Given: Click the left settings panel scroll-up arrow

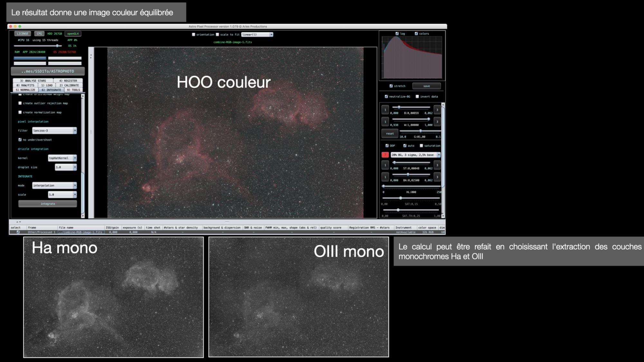Looking at the screenshot, I should pos(83,96).
